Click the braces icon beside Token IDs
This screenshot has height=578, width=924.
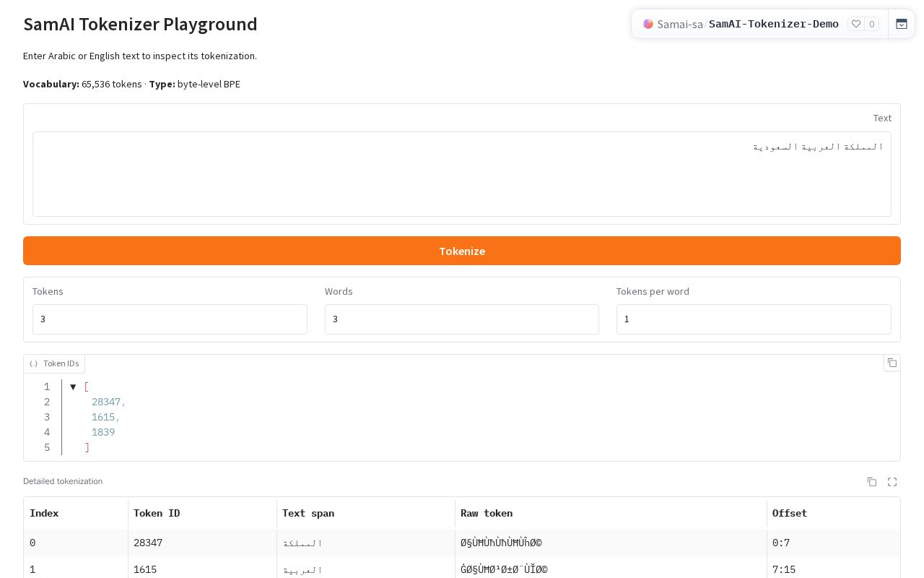click(x=34, y=364)
